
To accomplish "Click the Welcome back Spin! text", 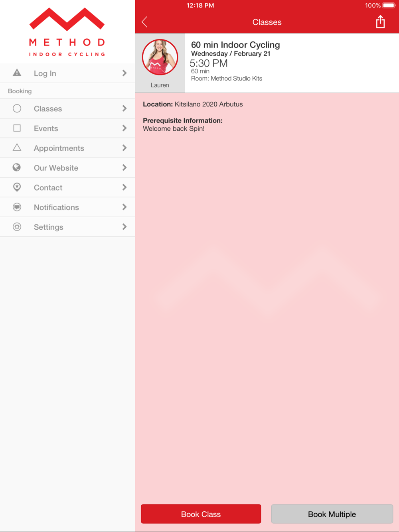I will pyautogui.click(x=174, y=128).
